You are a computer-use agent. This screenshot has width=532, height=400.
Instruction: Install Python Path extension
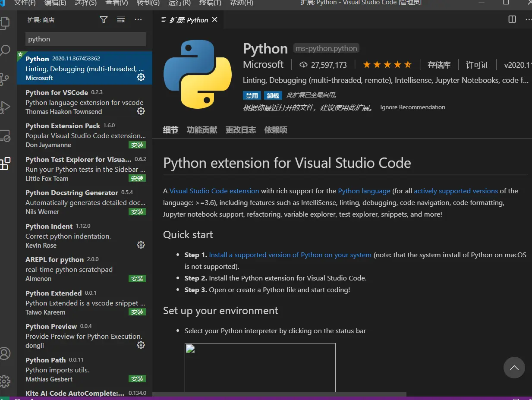(x=137, y=379)
